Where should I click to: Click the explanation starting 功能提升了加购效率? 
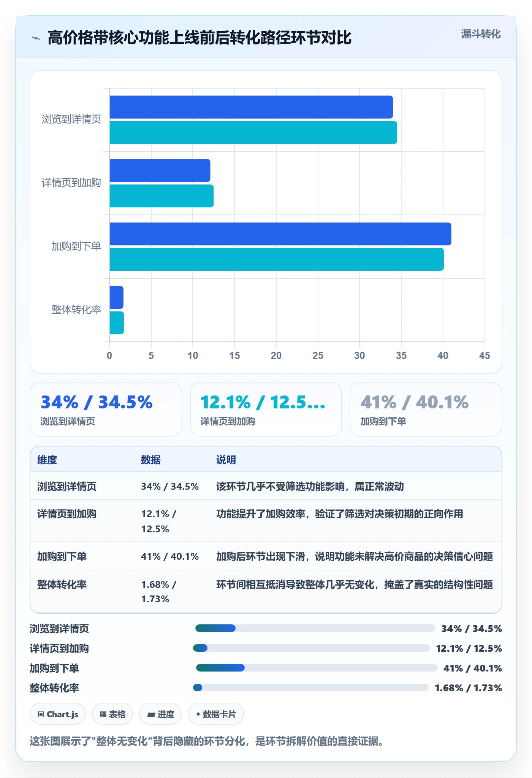coord(340,514)
